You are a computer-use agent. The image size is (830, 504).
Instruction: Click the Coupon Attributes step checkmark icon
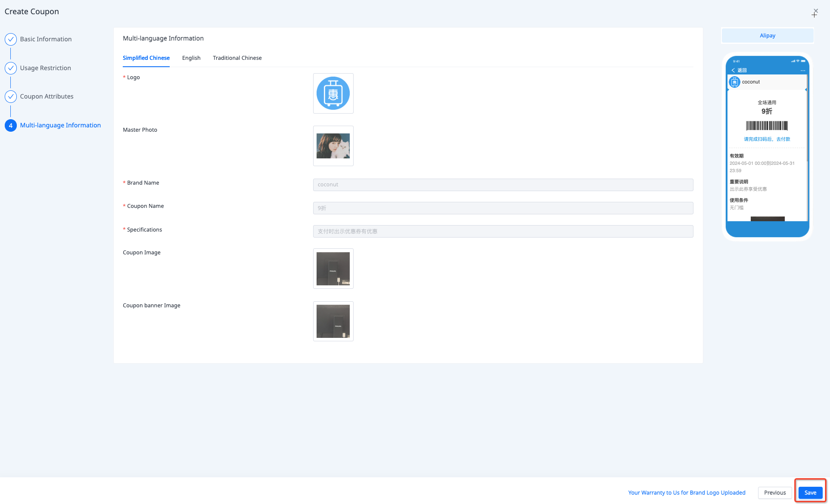11,96
